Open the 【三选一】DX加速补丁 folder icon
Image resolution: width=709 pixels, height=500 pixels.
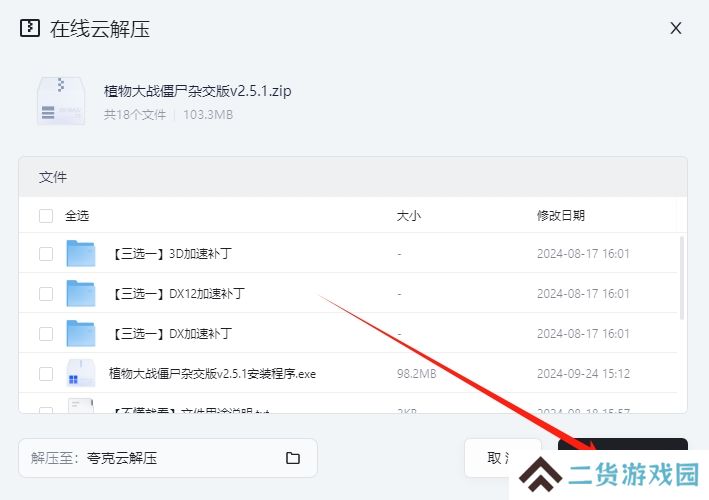click(80, 333)
